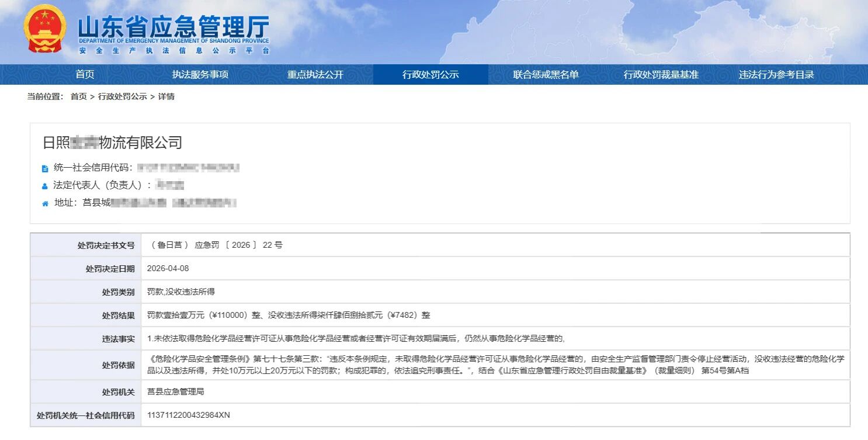The width and height of the screenshot is (868, 440).
Task: Click the 首页 breadcrumb link
Action: coord(78,97)
